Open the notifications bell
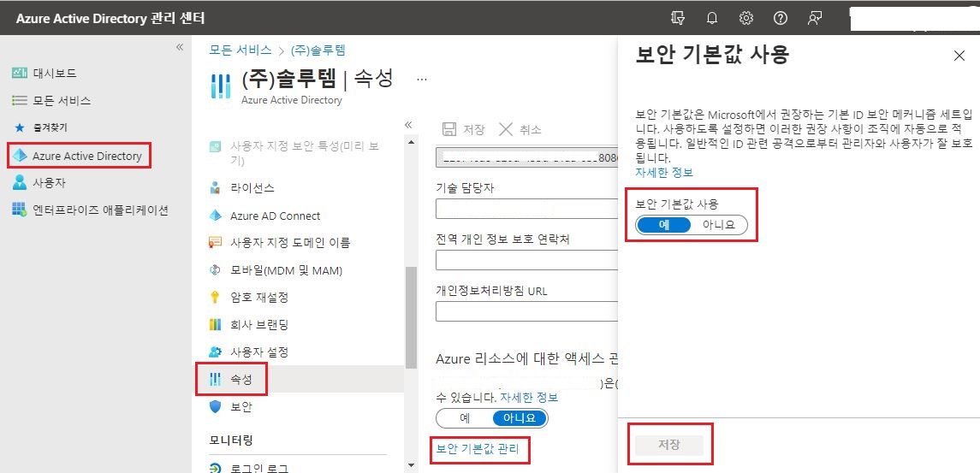The height and width of the screenshot is (473, 980). click(x=711, y=18)
